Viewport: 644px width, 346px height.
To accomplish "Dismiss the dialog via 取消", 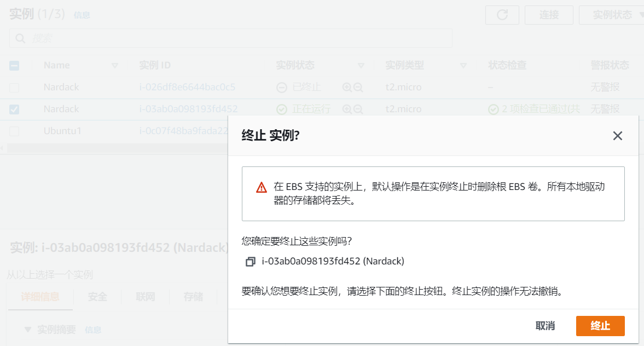I will point(545,326).
